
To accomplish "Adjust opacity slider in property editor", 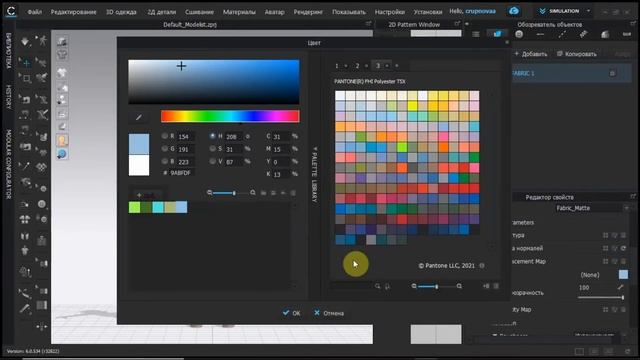I will coord(601,298).
